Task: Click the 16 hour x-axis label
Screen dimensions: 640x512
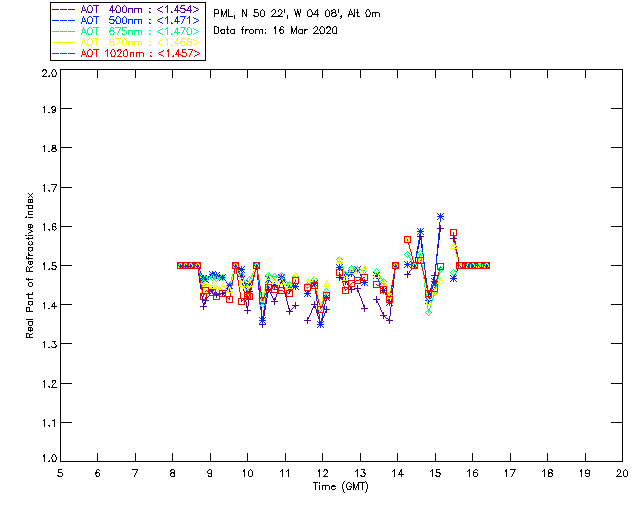Action: tap(472, 473)
